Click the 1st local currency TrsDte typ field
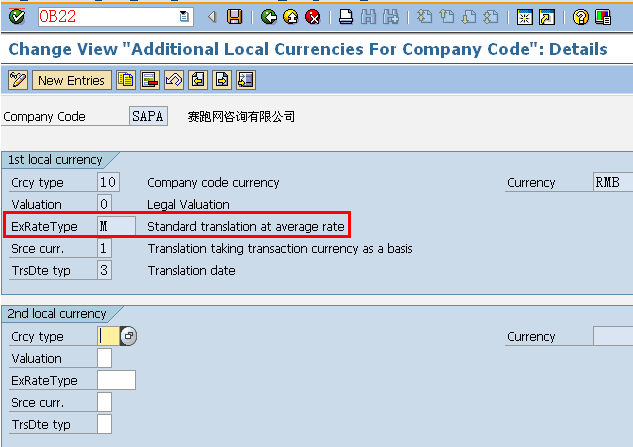This screenshot has width=633, height=447. [x=104, y=270]
